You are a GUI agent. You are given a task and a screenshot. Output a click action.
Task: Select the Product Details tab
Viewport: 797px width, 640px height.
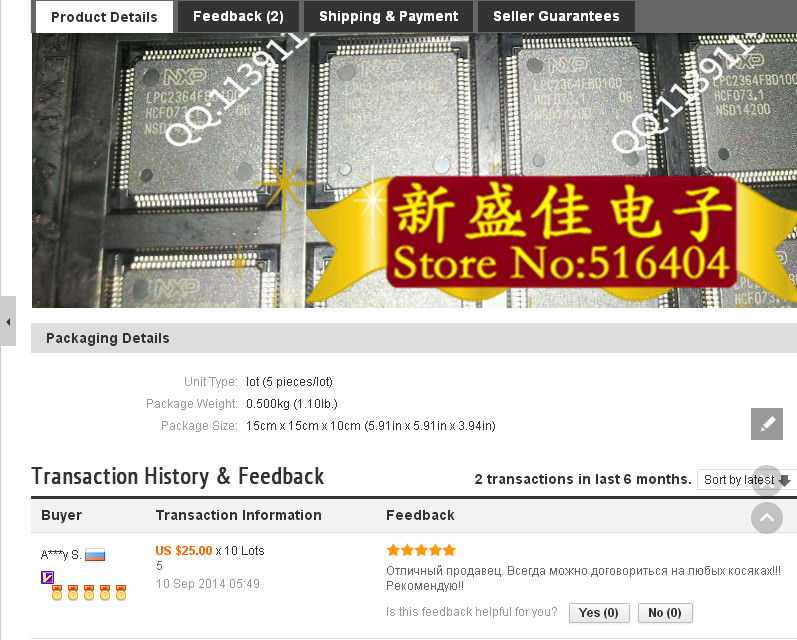tap(104, 17)
